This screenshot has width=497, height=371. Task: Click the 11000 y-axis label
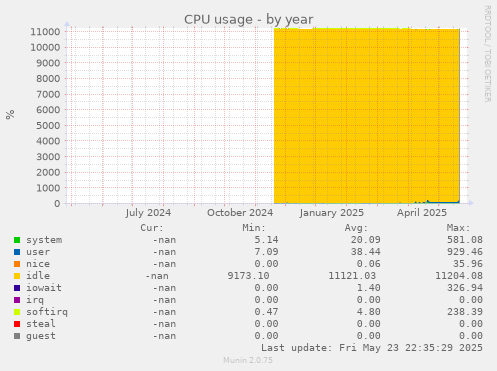click(45, 32)
